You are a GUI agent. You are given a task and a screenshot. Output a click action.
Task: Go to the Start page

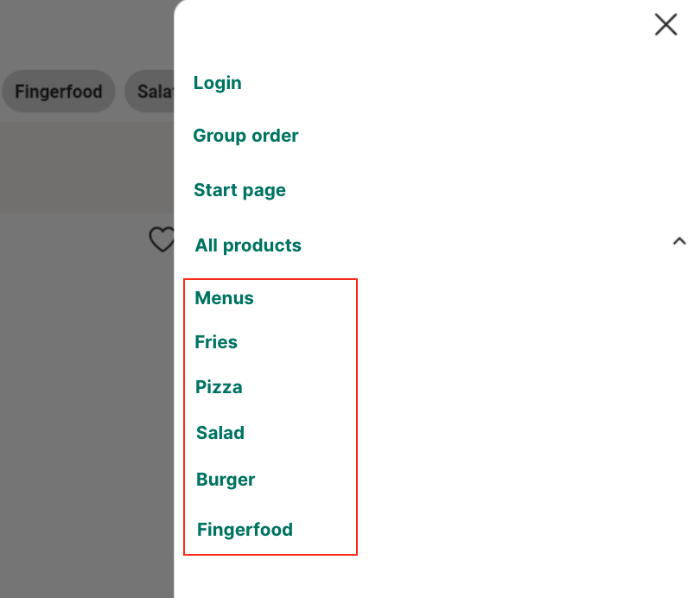(239, 190)
